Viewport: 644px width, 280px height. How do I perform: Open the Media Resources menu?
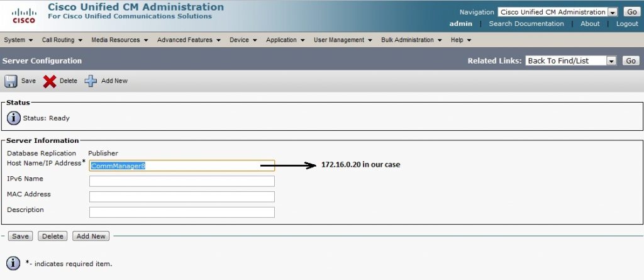click(119, 40)
